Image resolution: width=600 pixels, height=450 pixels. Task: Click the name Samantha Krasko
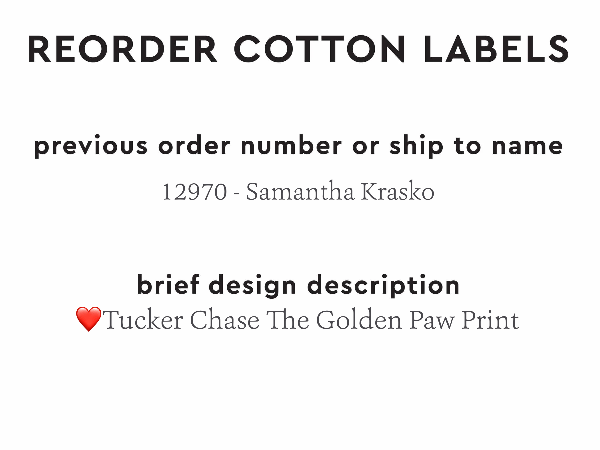click(x=340, y=192)
